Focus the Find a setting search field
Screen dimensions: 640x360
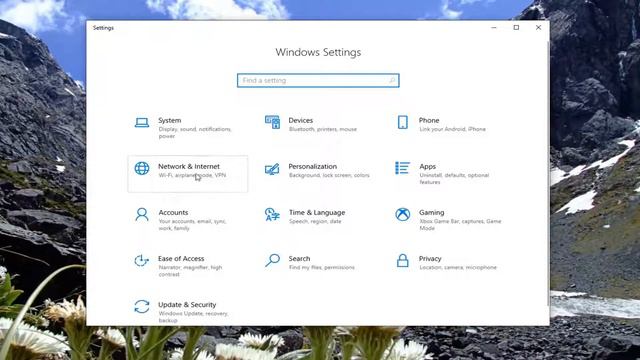pos(318,80)
